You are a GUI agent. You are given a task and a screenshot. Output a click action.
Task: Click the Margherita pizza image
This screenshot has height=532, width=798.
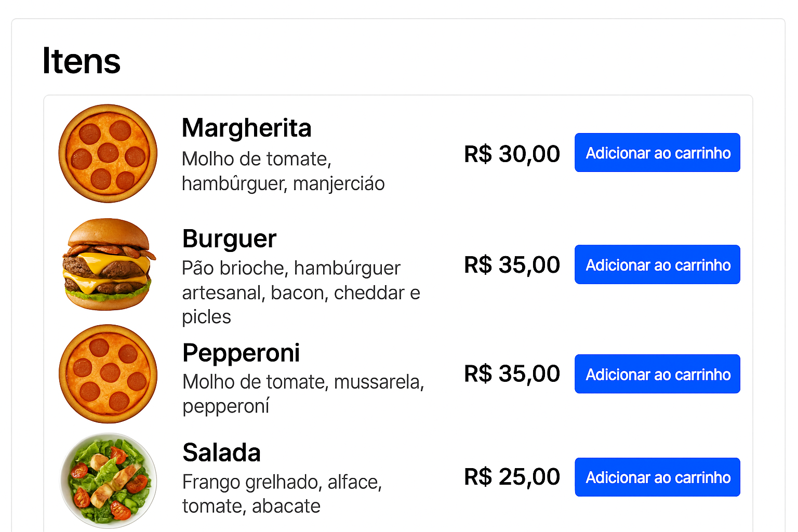(108, 152)
